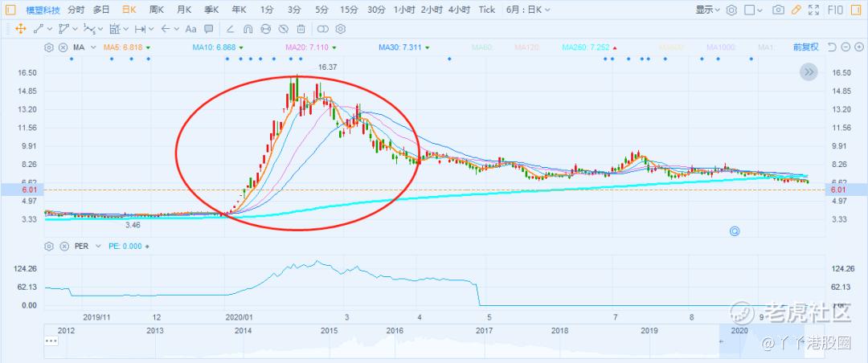Select the polygon shape drawing tool
Viewport: 868px width, 363px height.
[64, 29]
